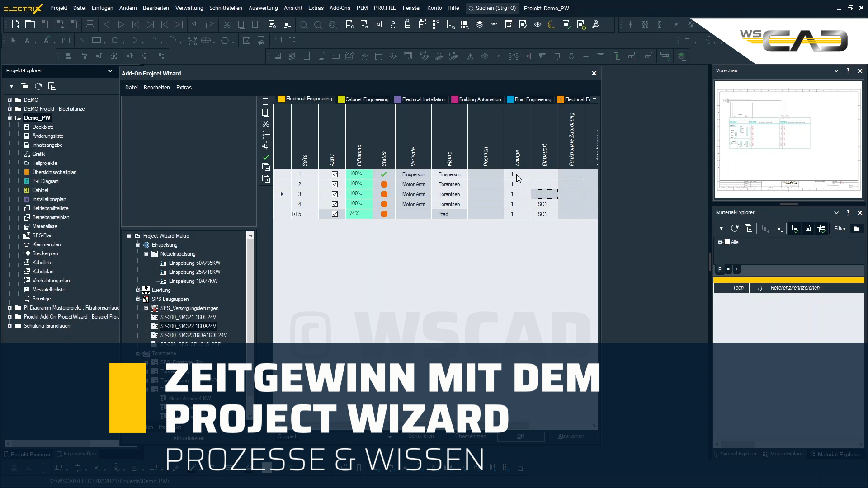The width and height of the screenshot is (868, 488).
Task: Open the Vorschau panel dropdown chevron
Action: coord(836,71)
